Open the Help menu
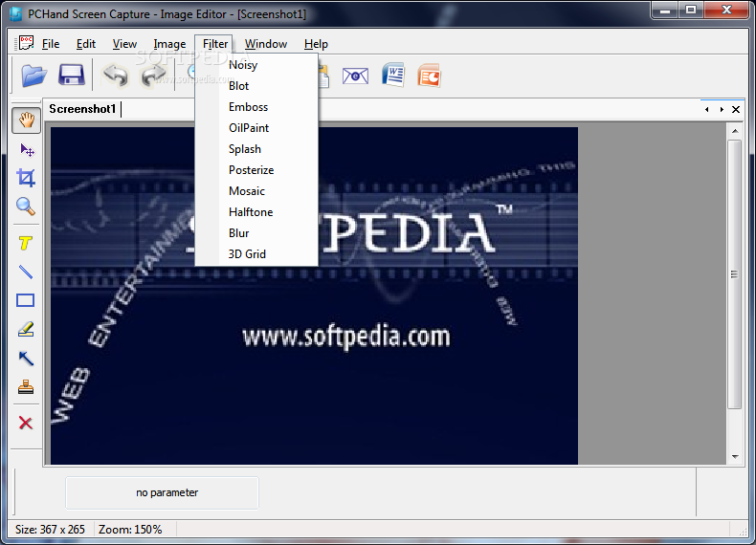The image size is (756, 545). [316, 44]
